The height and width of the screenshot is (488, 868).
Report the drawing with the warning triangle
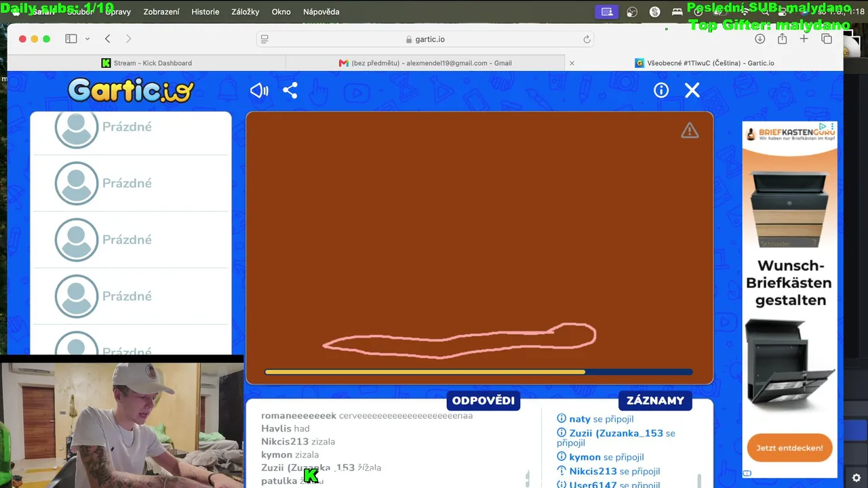coord(690,131)
